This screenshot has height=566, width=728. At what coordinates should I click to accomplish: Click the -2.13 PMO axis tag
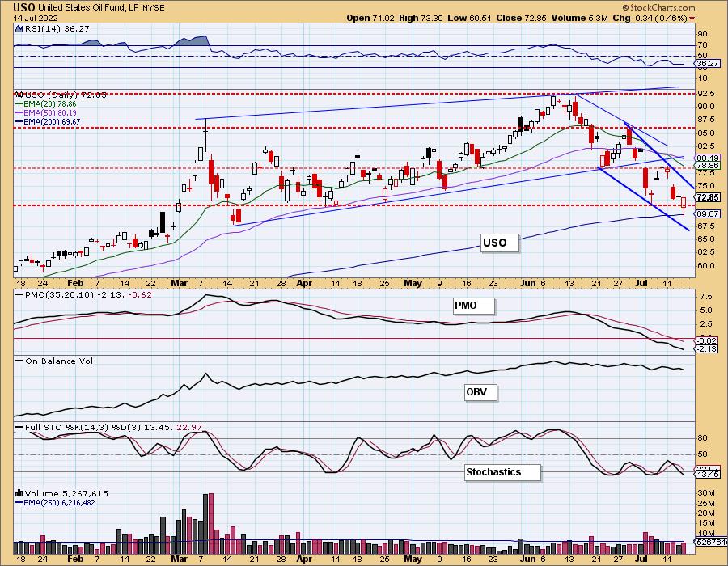click(x=708, y=348)
